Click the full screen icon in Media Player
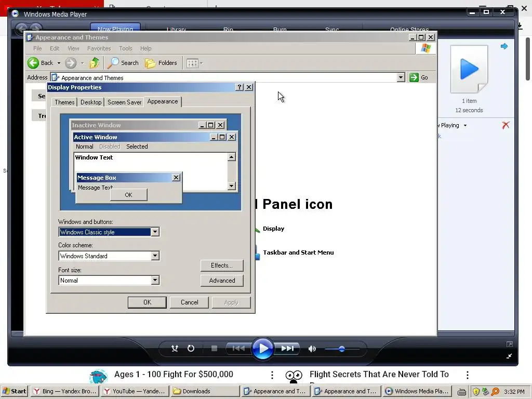 pos(509,344)
